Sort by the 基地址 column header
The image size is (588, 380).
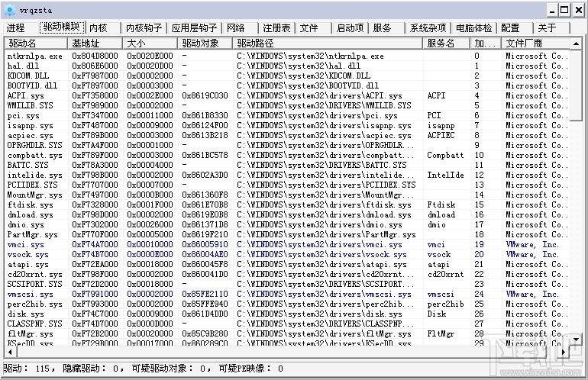click(x=95, y=43)
